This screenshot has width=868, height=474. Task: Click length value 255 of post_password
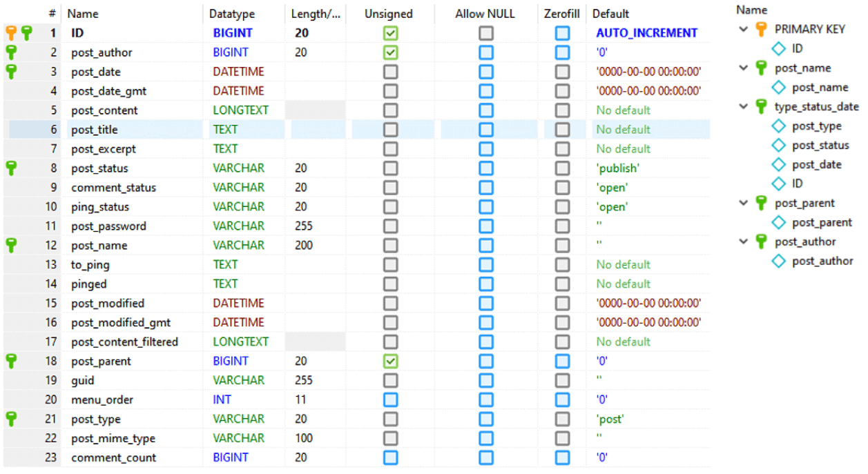pyautogui.click(x=303, y=226)
